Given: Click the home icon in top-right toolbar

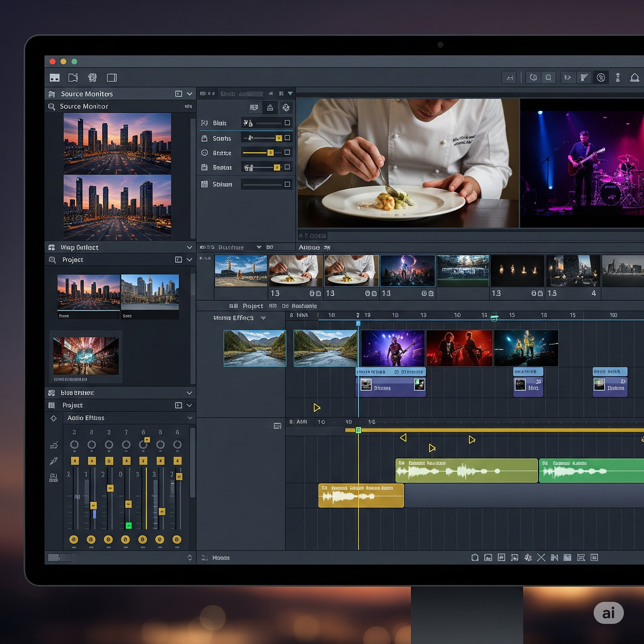Looking at the screenshot, I should pyautogui.click(x=634, y=78).
